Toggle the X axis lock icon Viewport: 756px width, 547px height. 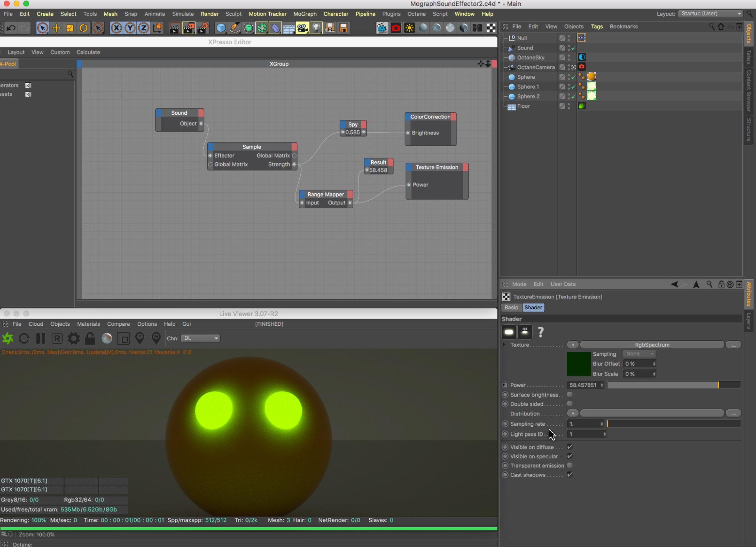pyautogui.click(x=116, y=28)
